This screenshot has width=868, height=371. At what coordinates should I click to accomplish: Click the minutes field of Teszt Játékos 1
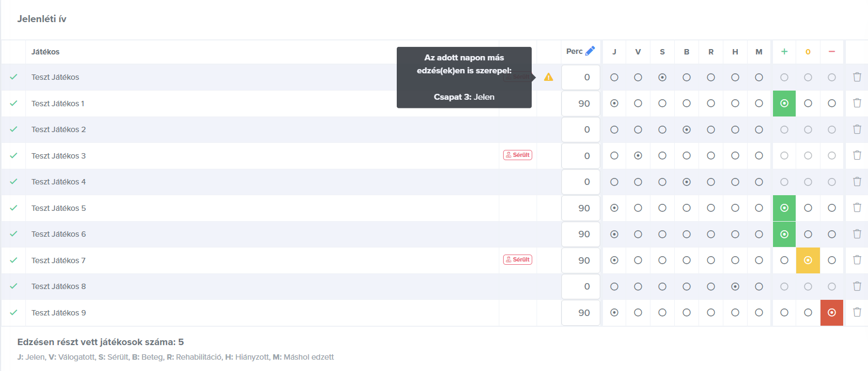pos(581,104)
